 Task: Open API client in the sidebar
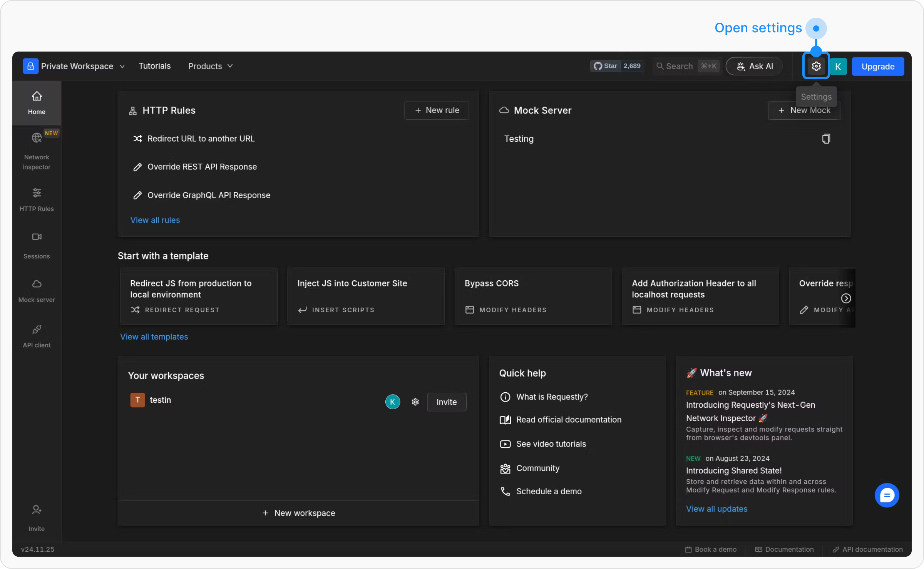click(x=37, y=336)
